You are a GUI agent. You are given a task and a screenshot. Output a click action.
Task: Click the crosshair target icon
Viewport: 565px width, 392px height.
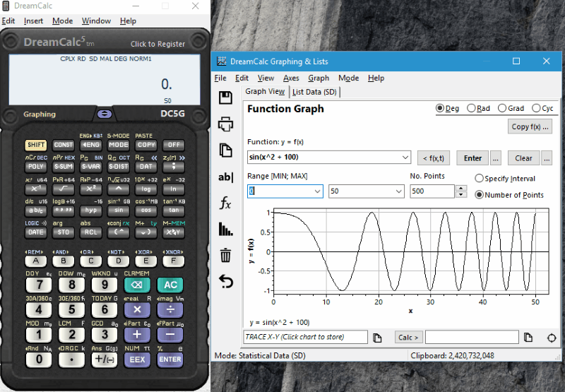tap(552, 338)
